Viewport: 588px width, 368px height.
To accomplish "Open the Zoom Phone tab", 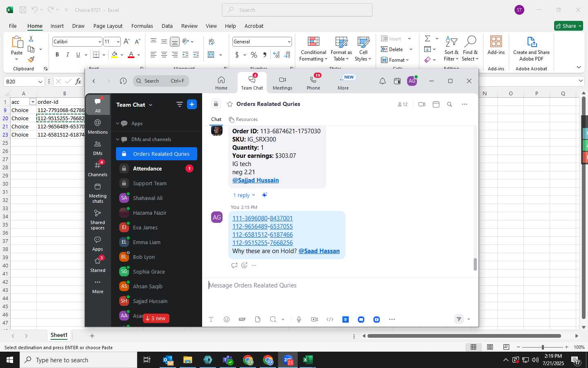I will click(313, 83).
